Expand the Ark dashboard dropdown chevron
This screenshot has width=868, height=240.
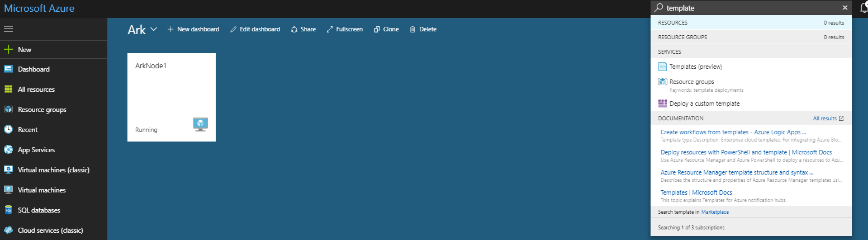click(x=154, y=30)
